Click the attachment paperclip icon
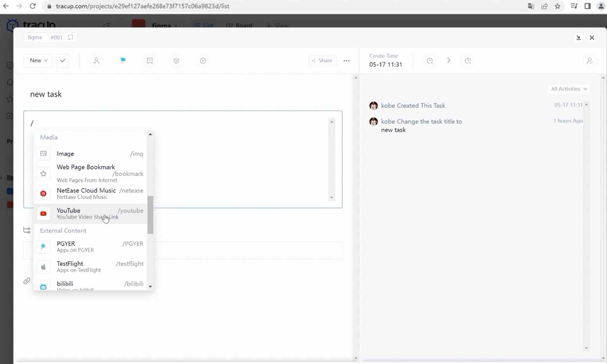This screenshot has height=364, width=607. [27, 281]
